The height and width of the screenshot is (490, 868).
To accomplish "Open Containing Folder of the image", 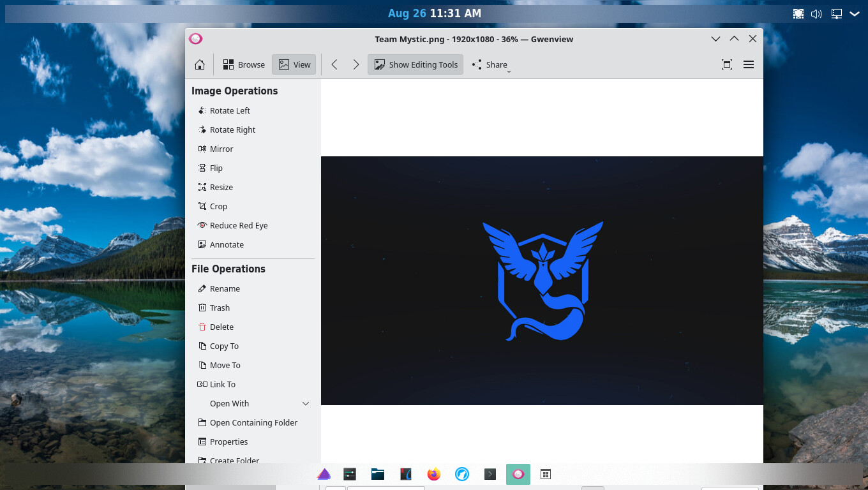I will 248,422.
